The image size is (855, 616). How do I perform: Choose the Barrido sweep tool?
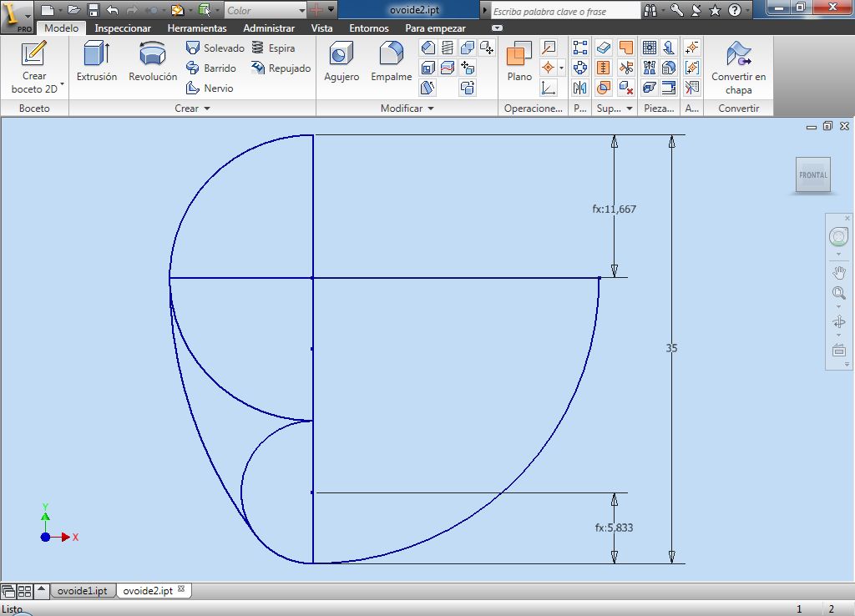coord(211,68)
